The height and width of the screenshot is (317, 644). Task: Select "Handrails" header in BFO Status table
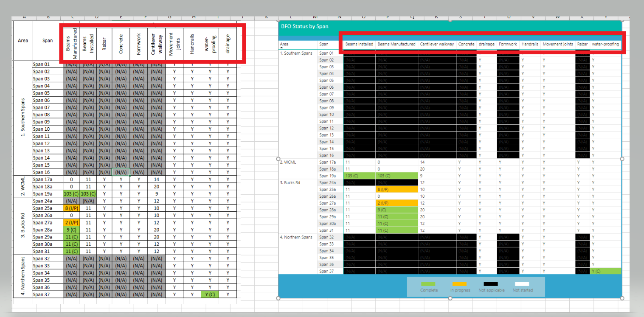[530, 44]
